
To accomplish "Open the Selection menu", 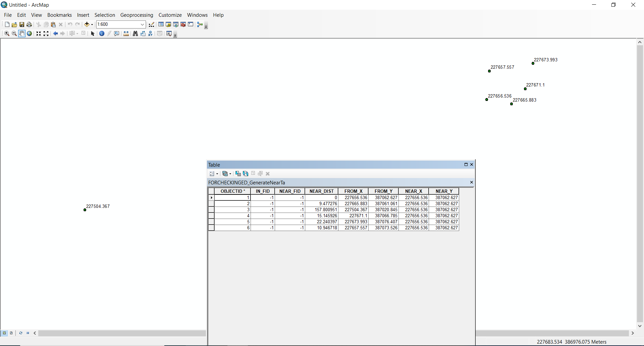I will [105, 15].
